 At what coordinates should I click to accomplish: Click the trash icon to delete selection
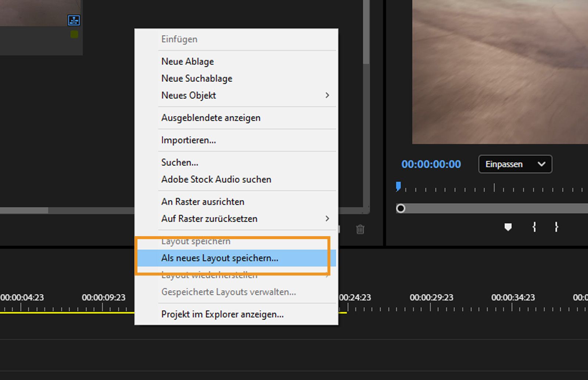coord(360,230)
